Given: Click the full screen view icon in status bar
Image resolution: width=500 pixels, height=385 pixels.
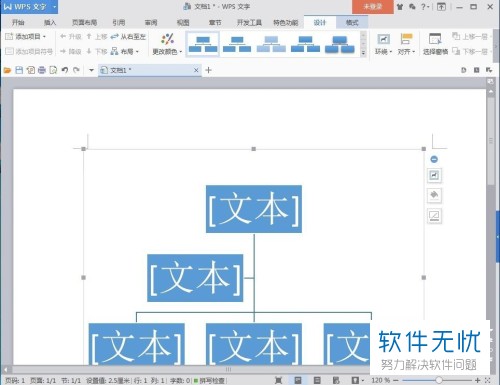Looking at the screenshot, I should (x=278, y=380).
